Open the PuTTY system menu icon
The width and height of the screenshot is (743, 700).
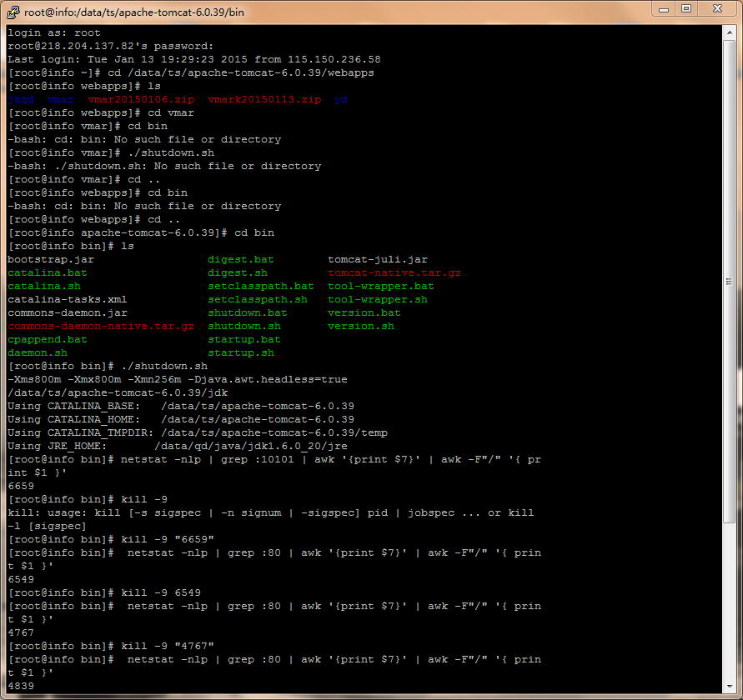click(x=13, y=12)
